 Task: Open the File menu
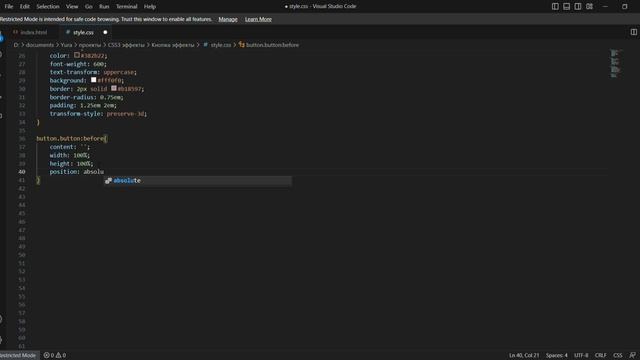coord(9,7)
